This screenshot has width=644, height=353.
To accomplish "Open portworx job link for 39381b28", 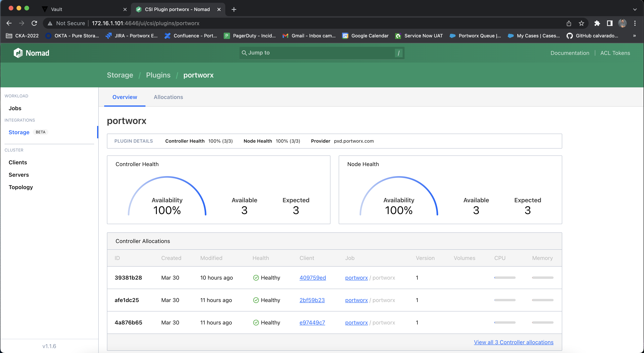I will 357,278.
